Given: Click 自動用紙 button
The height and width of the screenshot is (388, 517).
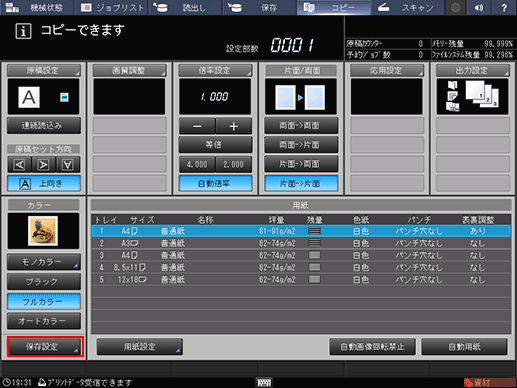Looking at the screenshot, I should tap(464, 347).
